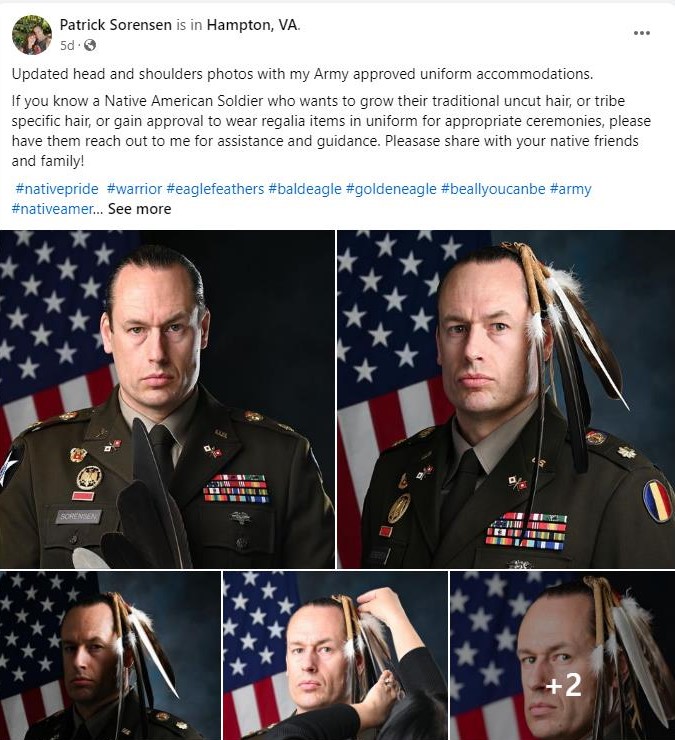This screenshot has width=675, height=740.
Task: Click the public globe privacy icon
Action: [90, 45]
